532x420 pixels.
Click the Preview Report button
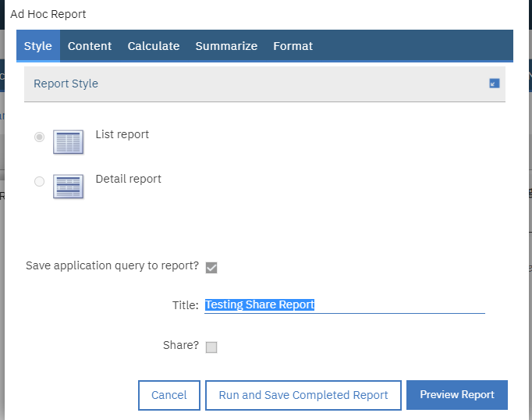[457, 395]
